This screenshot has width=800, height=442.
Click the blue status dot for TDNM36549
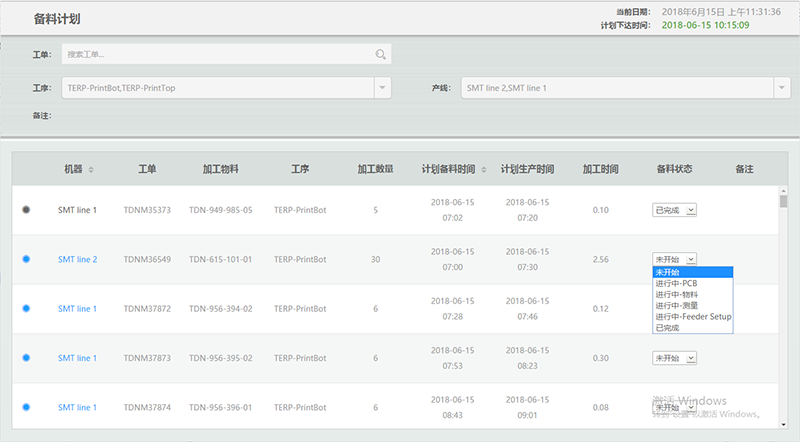tap(26, 259)
